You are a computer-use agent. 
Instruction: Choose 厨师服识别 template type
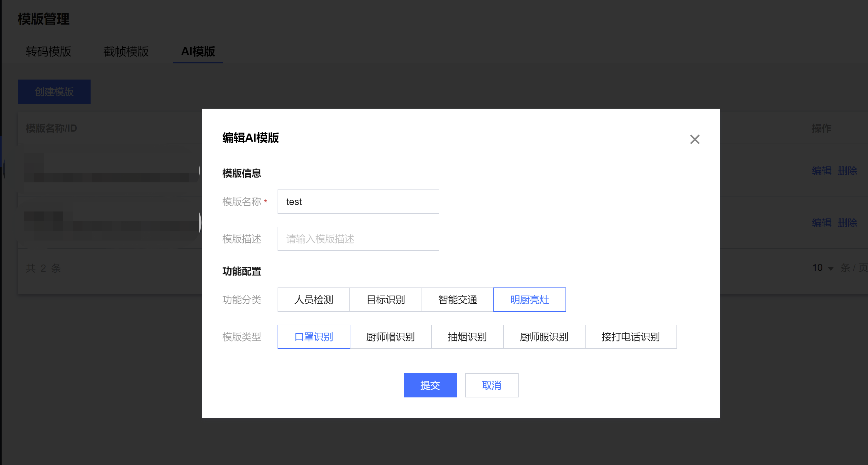pyautogui.click(x=544, y=337)
